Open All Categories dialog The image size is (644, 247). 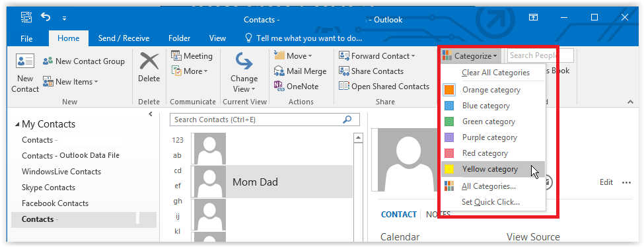click(493, 186)
